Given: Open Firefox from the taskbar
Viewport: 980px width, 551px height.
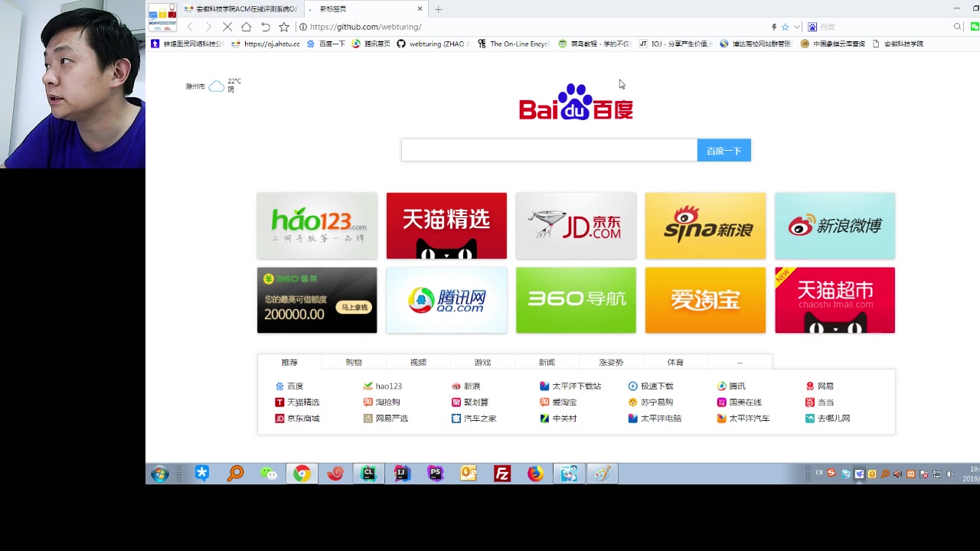Looking at the screenshot, I should 535,474.
